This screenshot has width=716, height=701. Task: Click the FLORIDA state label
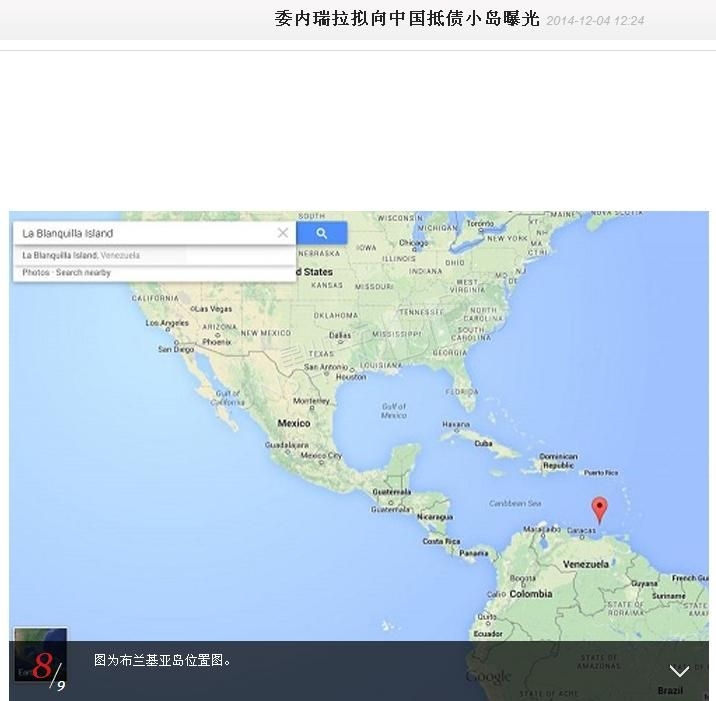click(462, 392)
